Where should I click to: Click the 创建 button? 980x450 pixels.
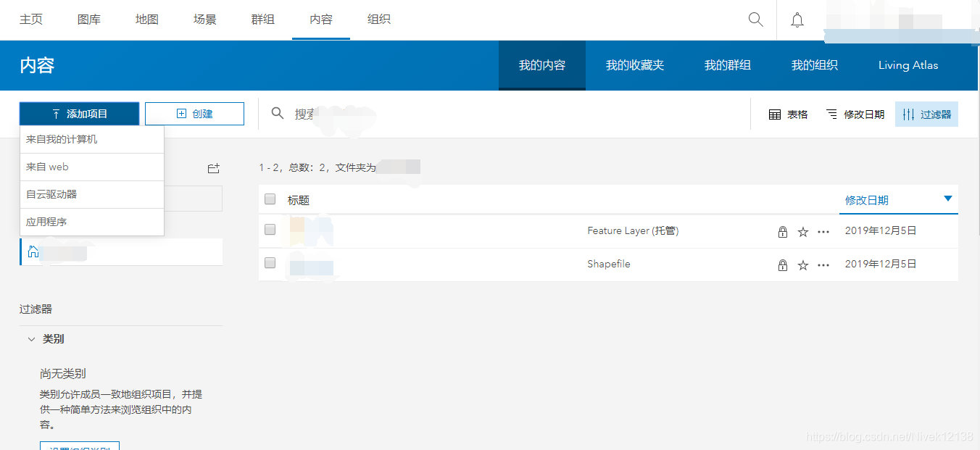coord(194,114)
